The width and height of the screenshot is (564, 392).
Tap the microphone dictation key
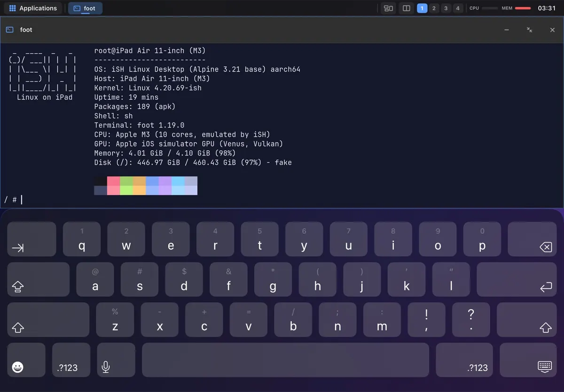(x=116, y=360)
